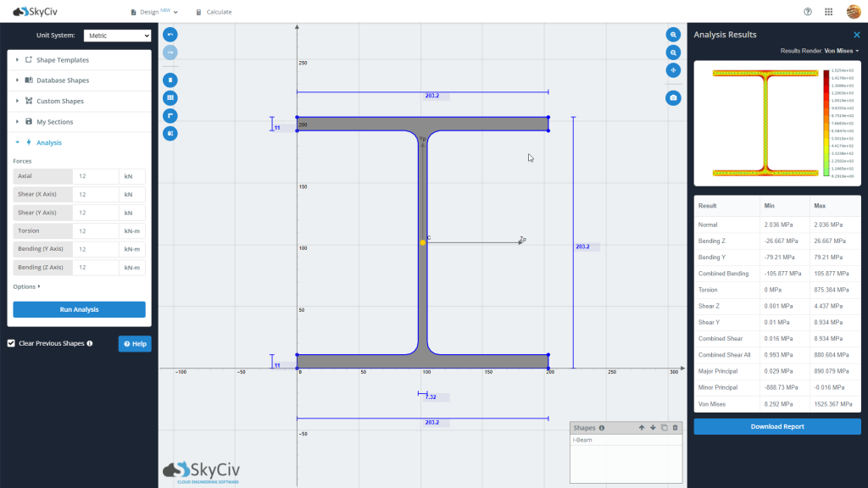The image size is (868, 488).
Task: Click the top magnifier zoom button
Action: pyautogui.click(x=673, y=35)
